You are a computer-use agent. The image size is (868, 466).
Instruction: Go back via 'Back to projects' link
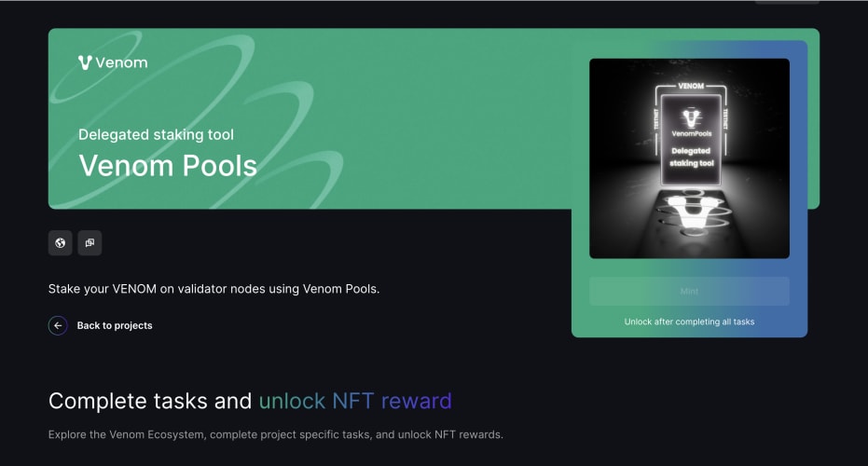tap(115, 325)
